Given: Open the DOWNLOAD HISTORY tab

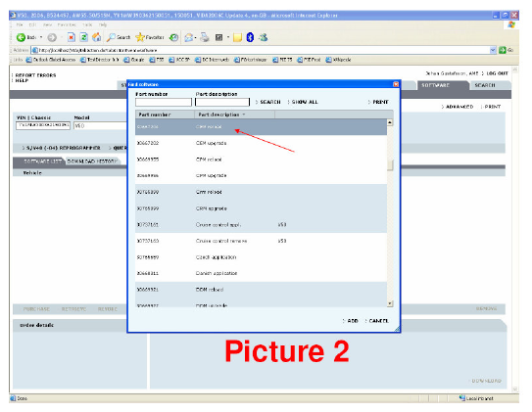Looking at the screenshot, I should tap(92, 161).
